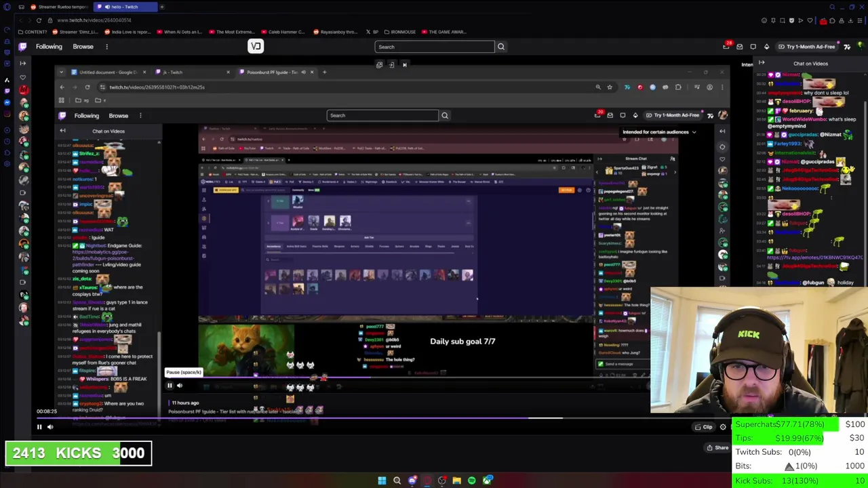Open inner Twitch user avatar menu
Screen dimensions: 868x488
coord(723,115)
